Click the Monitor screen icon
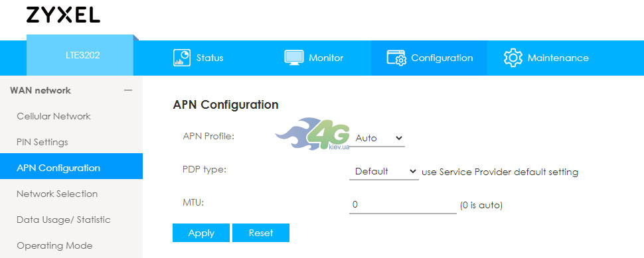 click(x=293, y=58)
